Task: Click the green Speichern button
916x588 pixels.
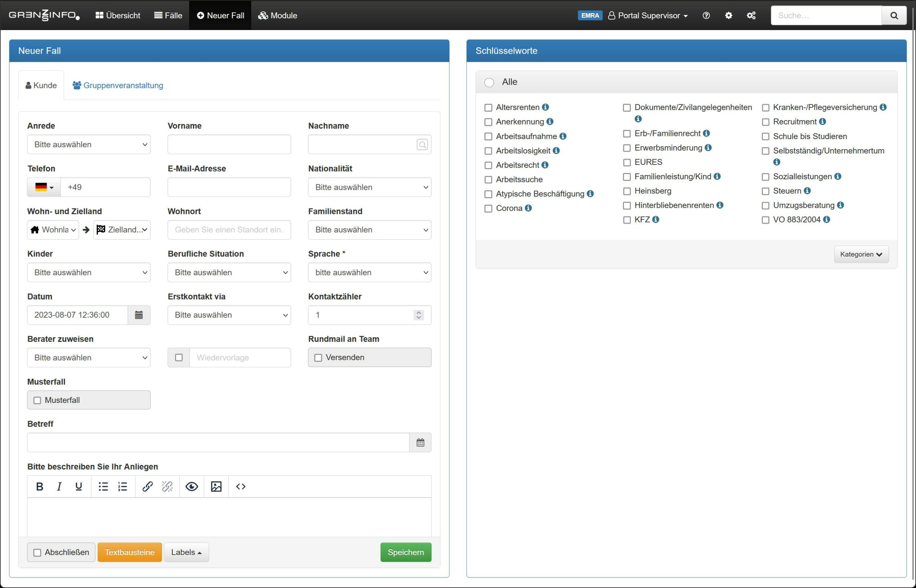Action: (x=406, y=552)
